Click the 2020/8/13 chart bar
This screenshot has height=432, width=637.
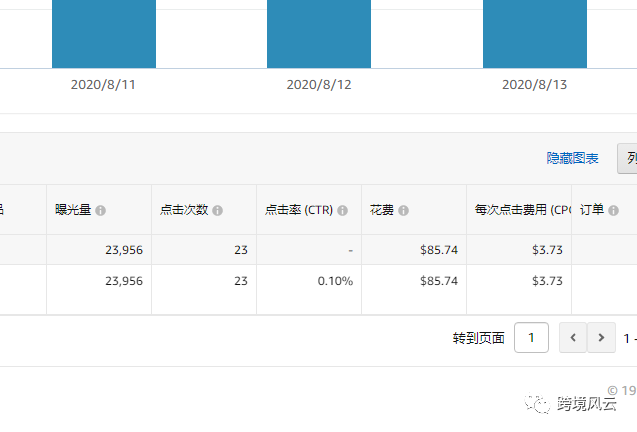tap(535, 34)
